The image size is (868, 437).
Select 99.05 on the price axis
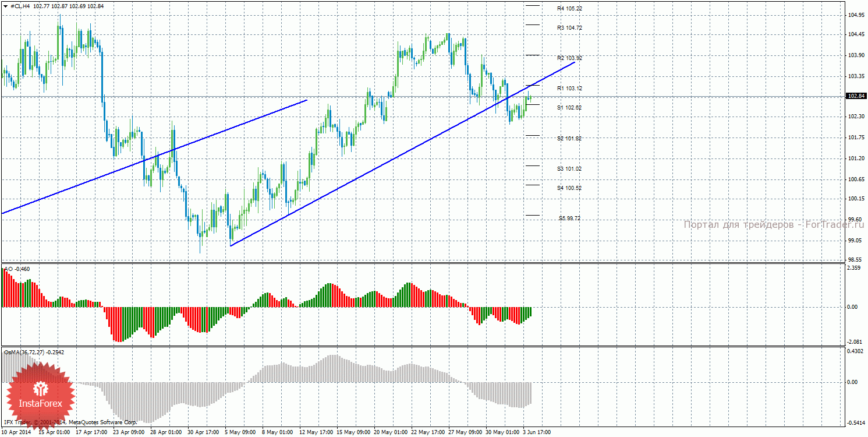[x=853, y=240]
